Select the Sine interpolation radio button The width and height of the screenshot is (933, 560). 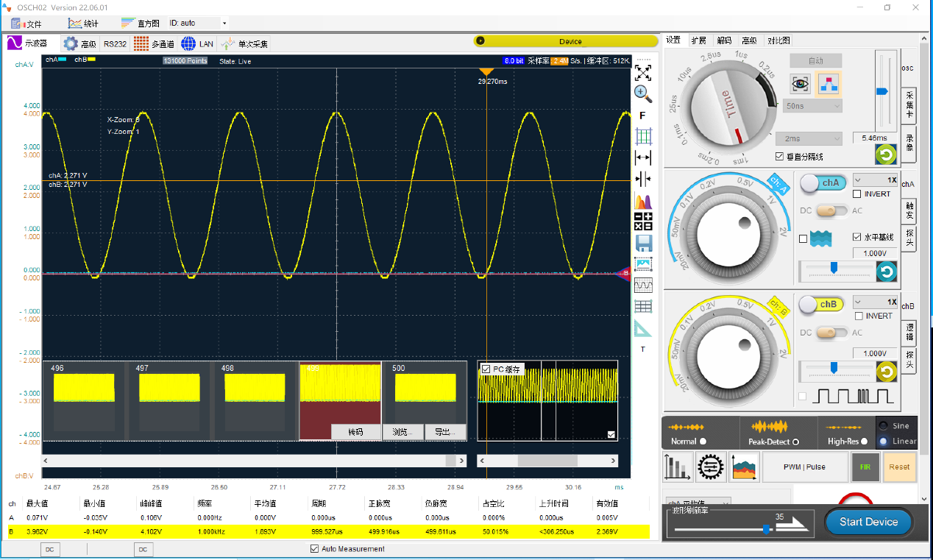[883, 426]
